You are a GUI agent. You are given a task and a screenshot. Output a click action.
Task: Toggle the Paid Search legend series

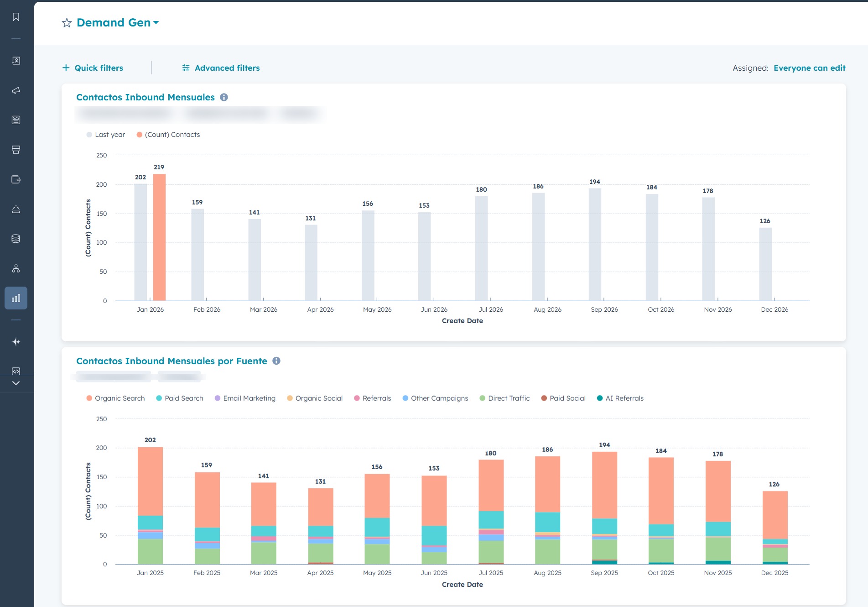click(x=180, y=398)
